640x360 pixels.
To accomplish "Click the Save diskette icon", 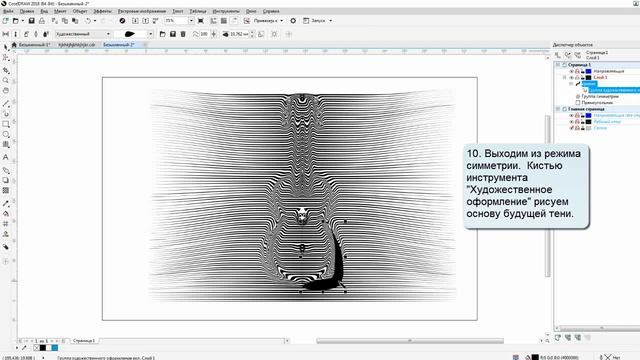I will (31, 20).
